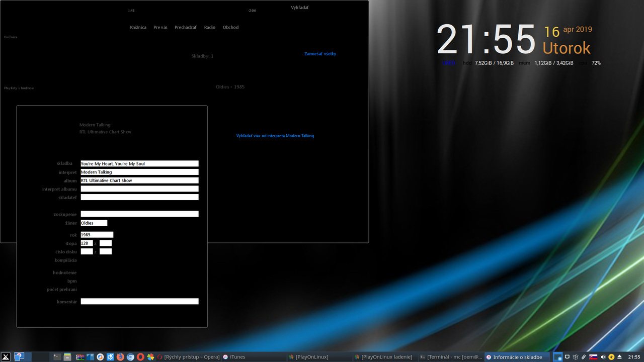Viewport: 644px width, 362px height.
Task: Launch PlayOnLinux clover launcher icon
Action: click(150, 357)
